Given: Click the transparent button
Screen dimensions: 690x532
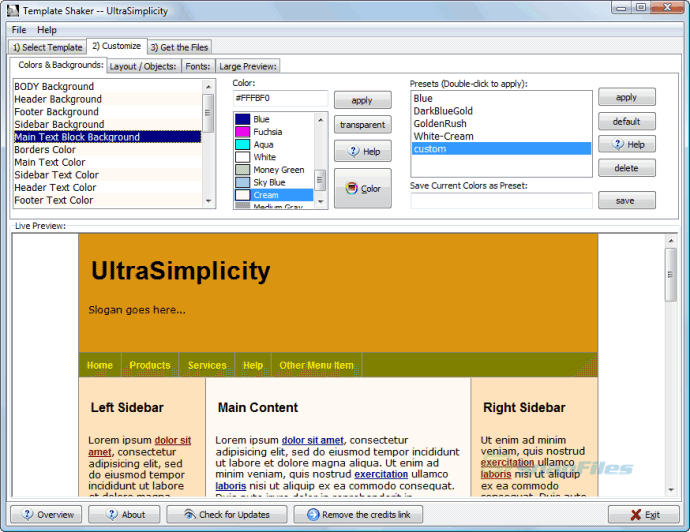Looking at the screenshot, I should pyautogui.click(x=363, y=125).
